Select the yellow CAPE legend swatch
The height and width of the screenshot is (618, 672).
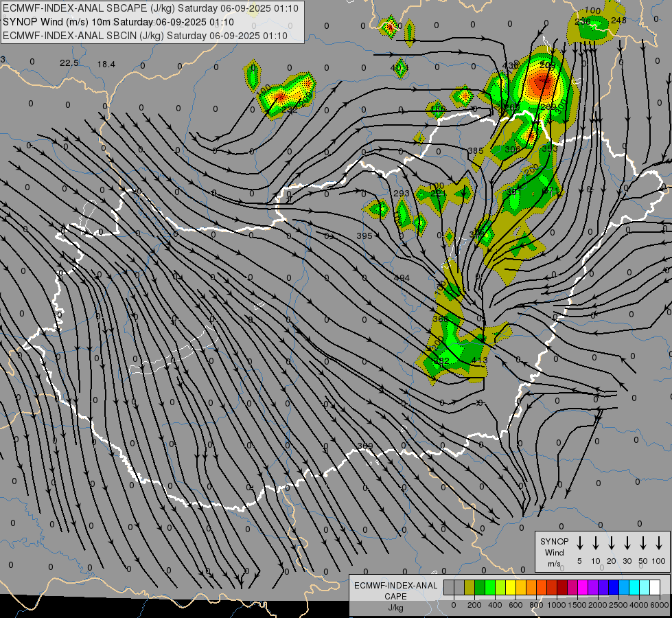pyautogui.click(x=511, y=587)
